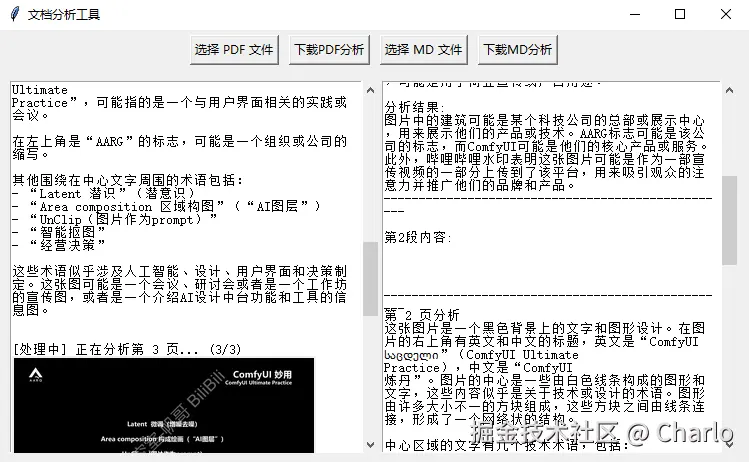Click the left pane scroll down arrow
The image size is (749, 462).
coord(370,445)
